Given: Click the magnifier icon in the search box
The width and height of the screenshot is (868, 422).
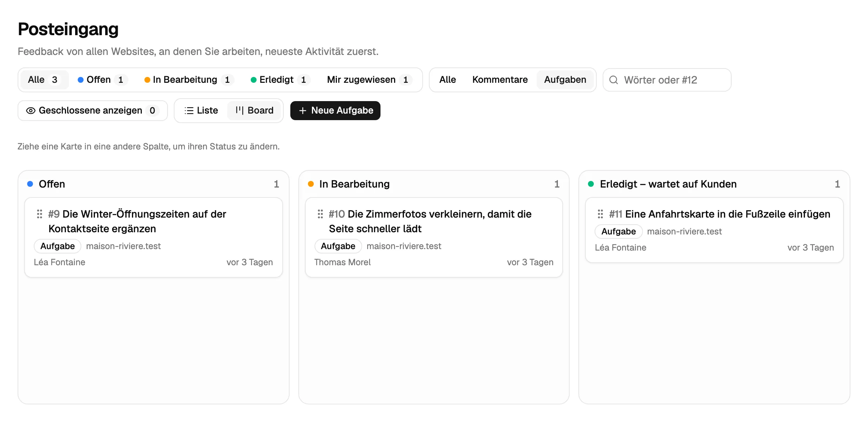Looking at the screenshot, I should 614,80.
